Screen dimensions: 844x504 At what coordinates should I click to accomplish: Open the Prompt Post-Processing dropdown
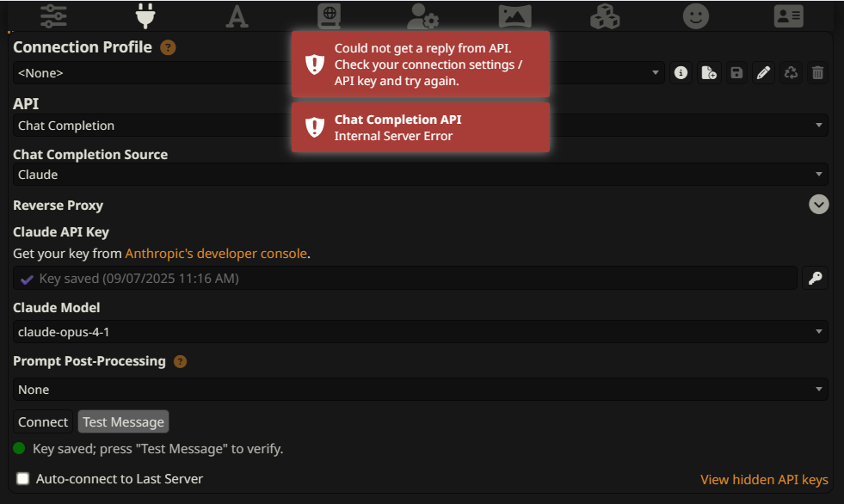[x=421, y=390]
